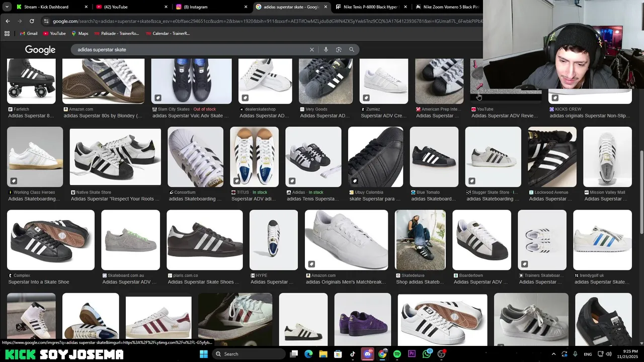The image size is (644, 362).
Task: Open the Gmail bookmark
Action: click(29, 34)
